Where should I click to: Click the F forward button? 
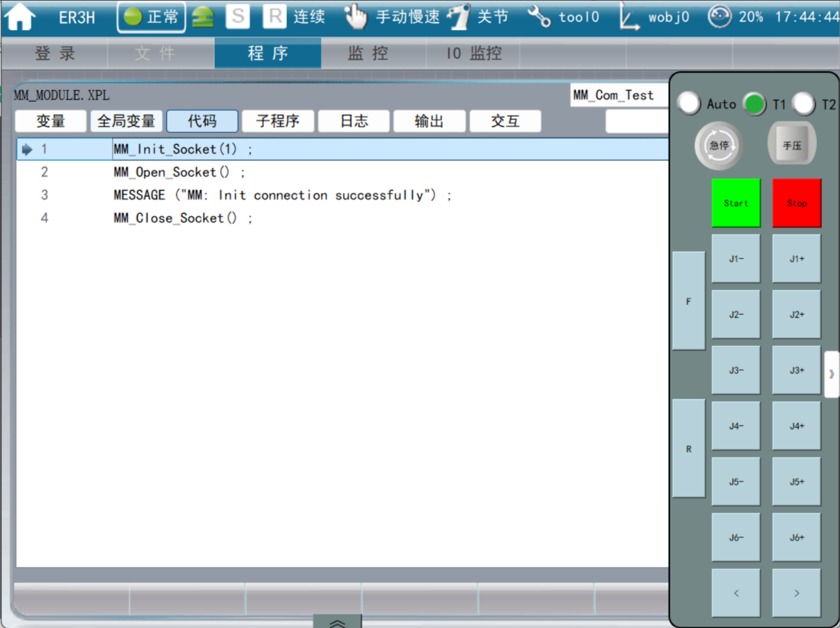click(x=689, y=301)
